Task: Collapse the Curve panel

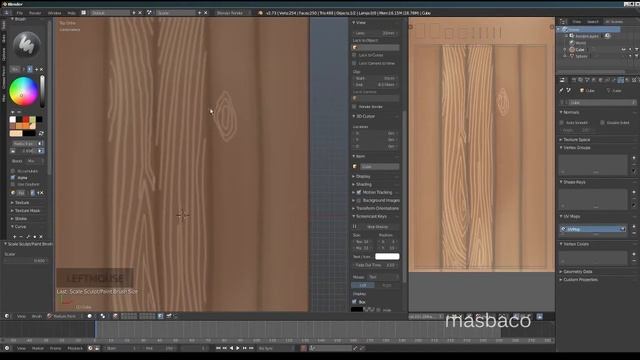Action: pos(20,227)
